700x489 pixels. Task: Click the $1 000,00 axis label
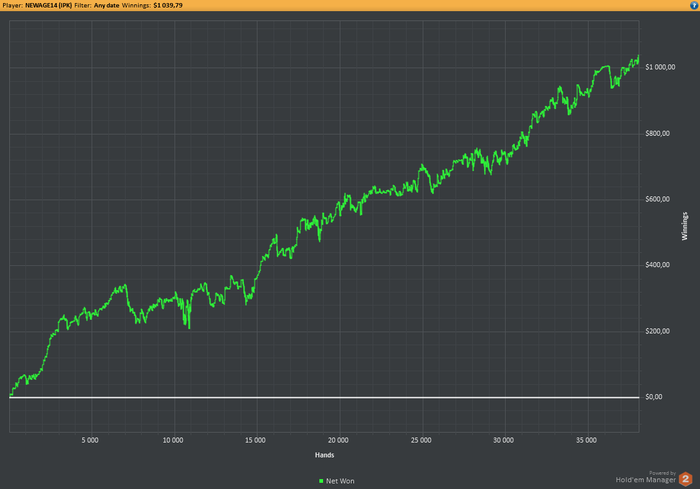pyautogui.click(x=660, y=67)
